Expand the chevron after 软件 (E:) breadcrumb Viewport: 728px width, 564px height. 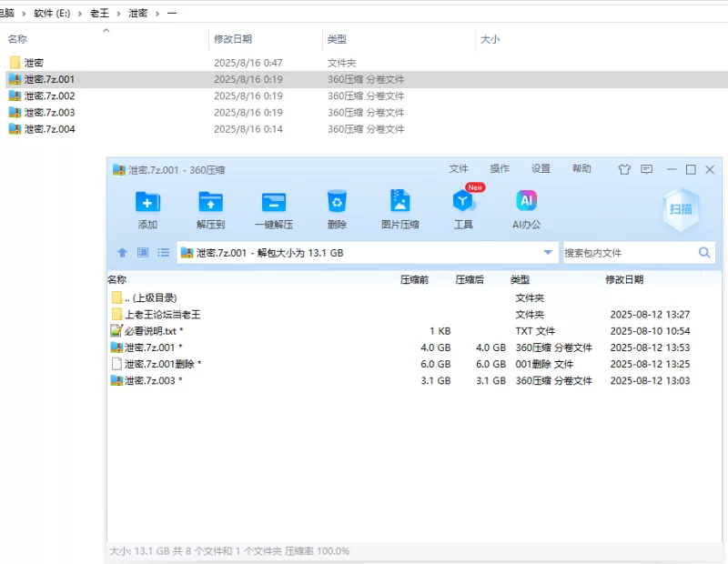[80, 14]
